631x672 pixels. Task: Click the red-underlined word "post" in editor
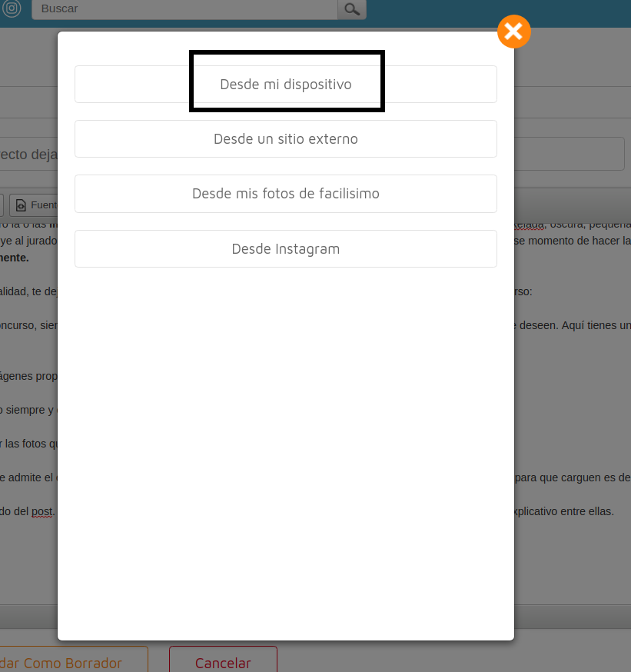[x=42, y=511]
